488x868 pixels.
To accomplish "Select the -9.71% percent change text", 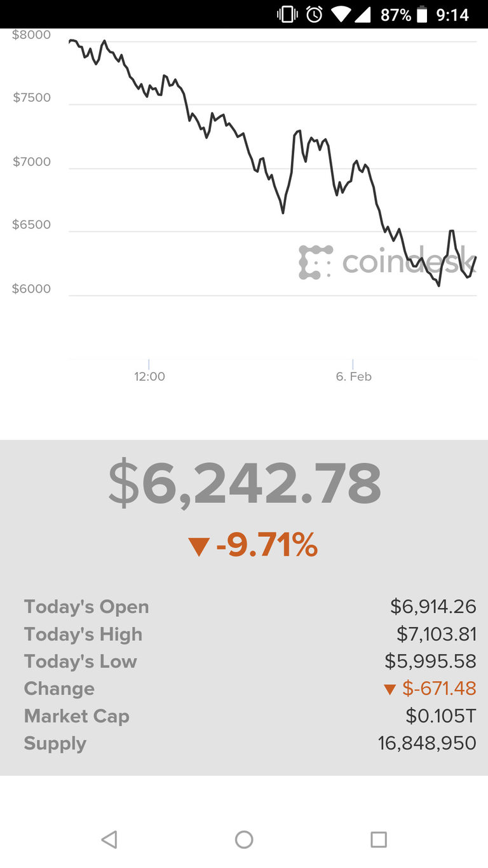I will point(267,546).
